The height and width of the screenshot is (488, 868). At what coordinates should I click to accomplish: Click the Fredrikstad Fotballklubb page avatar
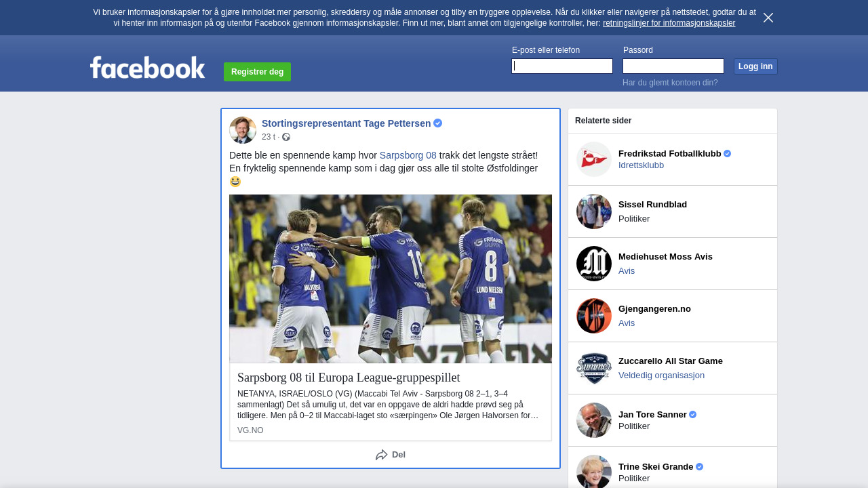[594, 159]
